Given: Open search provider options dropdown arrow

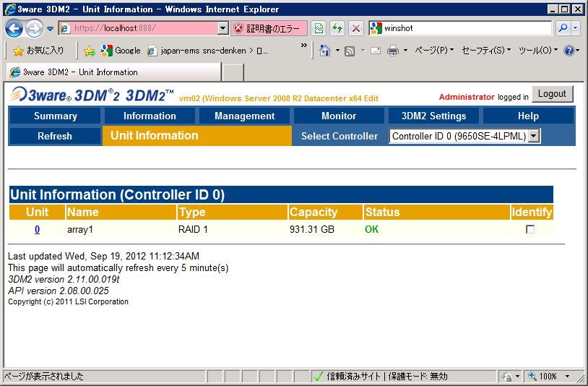Looking at the screenshot, I should 576,28.
